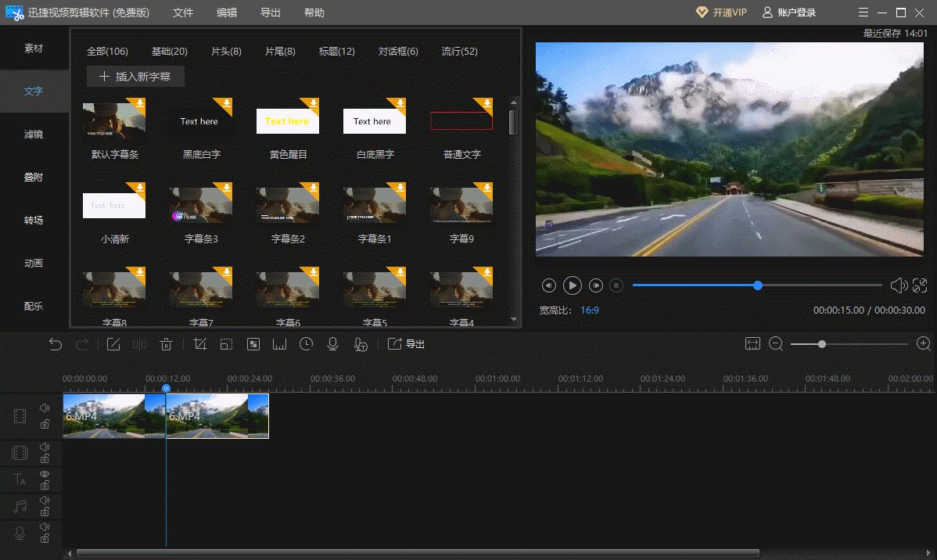Zoom out the timeline with minus magnifier
Viewport: 937px width, 560px height.
point(776,343)
